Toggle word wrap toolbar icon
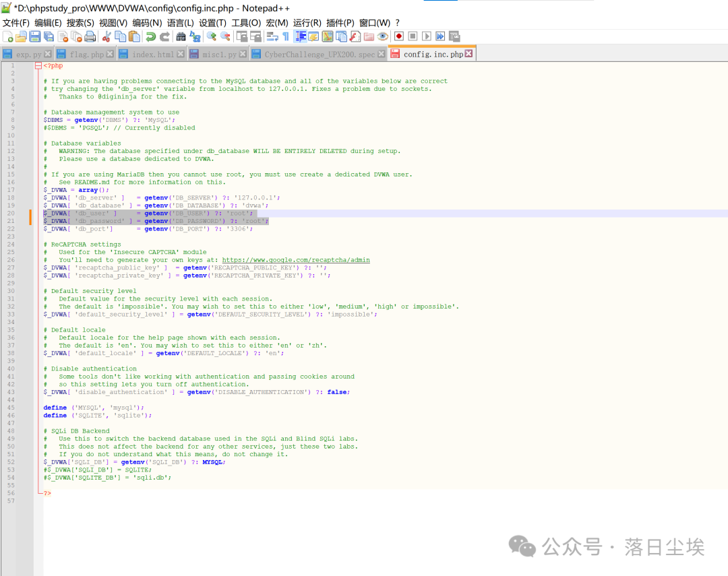 click(x=272, y=36)
